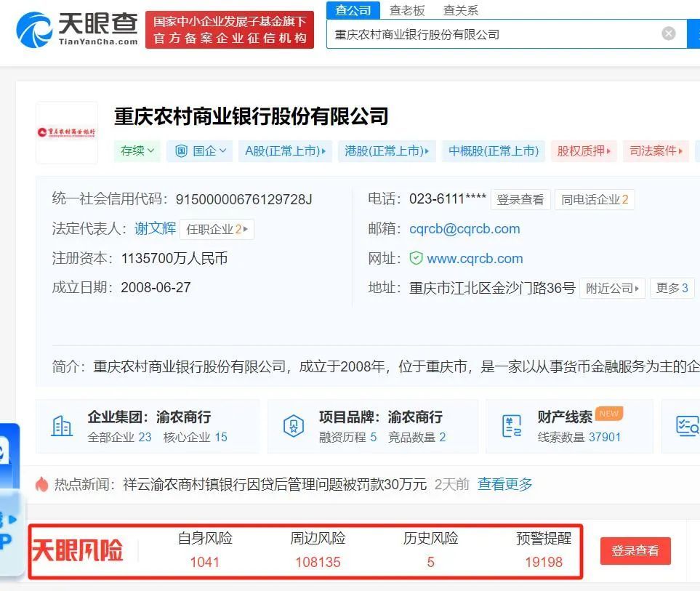
Task: Clear the search box with the X icon
Action: tap(668, 33)
